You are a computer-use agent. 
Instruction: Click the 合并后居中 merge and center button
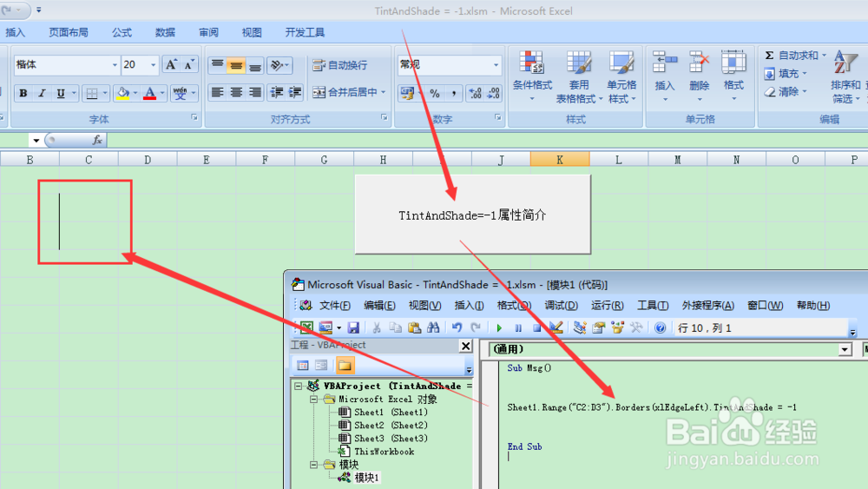pos(345,92)
